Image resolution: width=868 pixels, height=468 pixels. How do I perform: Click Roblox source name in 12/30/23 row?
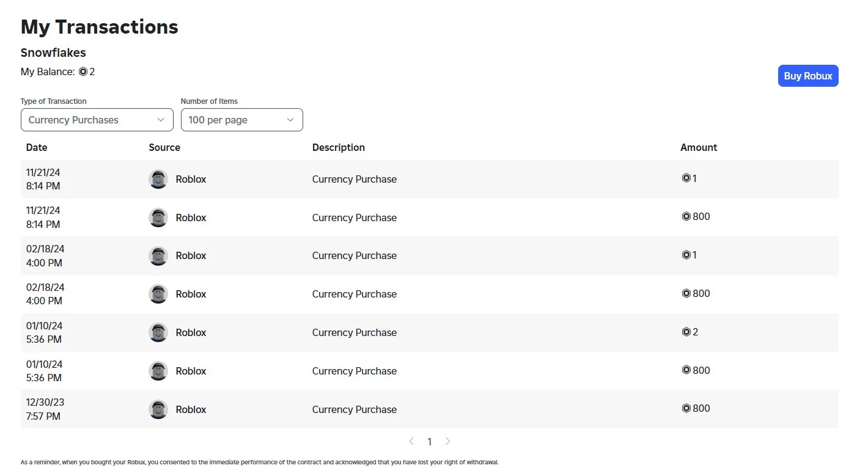point(191,409)
